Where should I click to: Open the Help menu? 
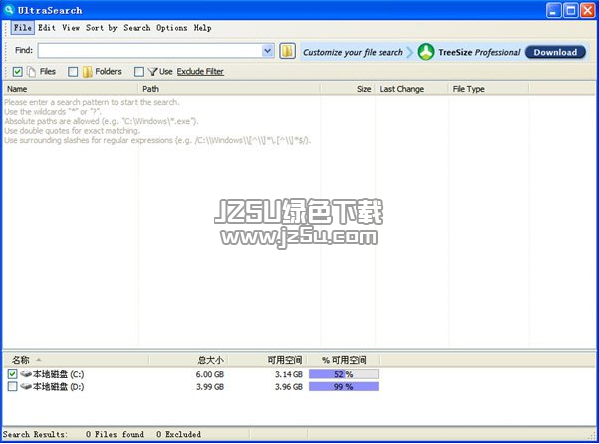(202, 28)
